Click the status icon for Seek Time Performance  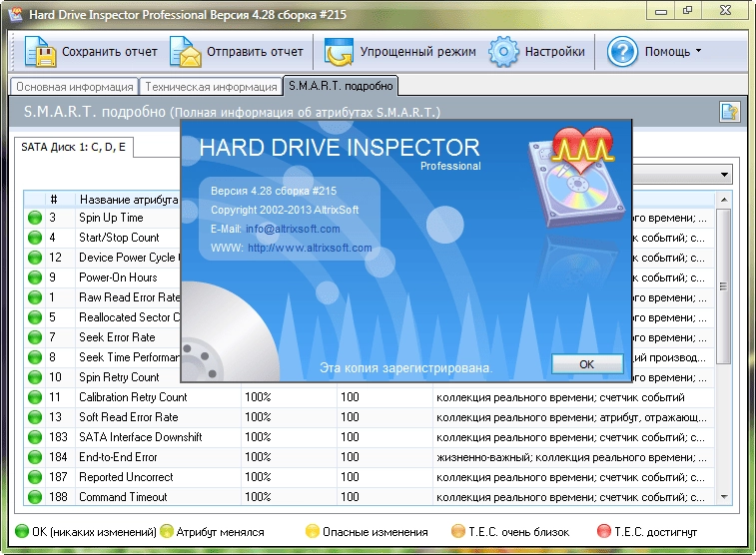35,357
